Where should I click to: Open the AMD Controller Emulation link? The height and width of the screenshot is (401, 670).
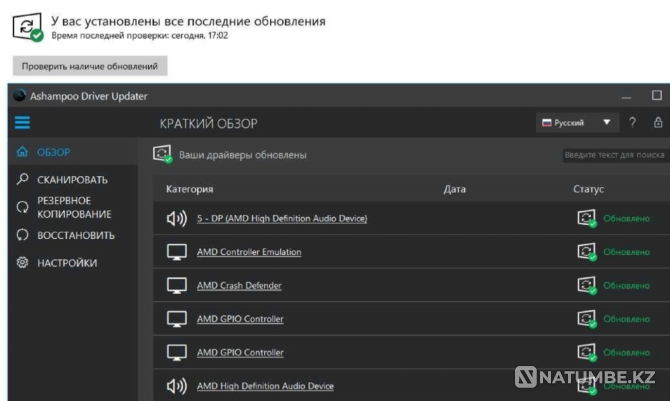tap(249, 252)
